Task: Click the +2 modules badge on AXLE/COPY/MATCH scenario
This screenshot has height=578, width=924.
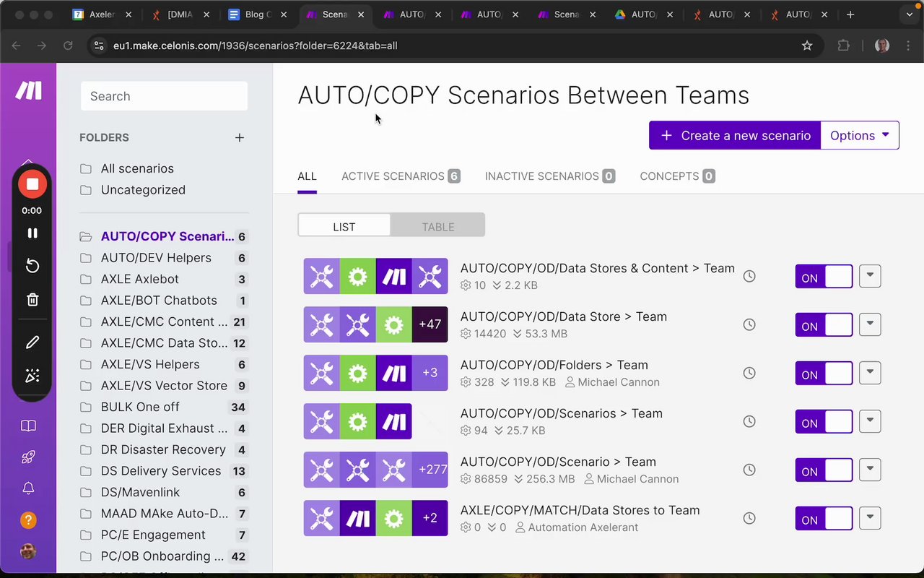Action: [430, 518]
